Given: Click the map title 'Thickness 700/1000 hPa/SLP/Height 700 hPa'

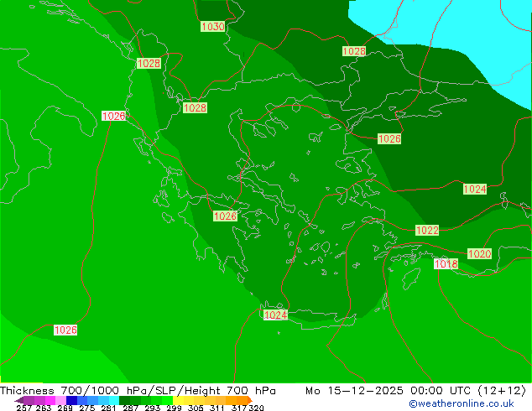Looking at the screenshot, I should coord(138,391).
